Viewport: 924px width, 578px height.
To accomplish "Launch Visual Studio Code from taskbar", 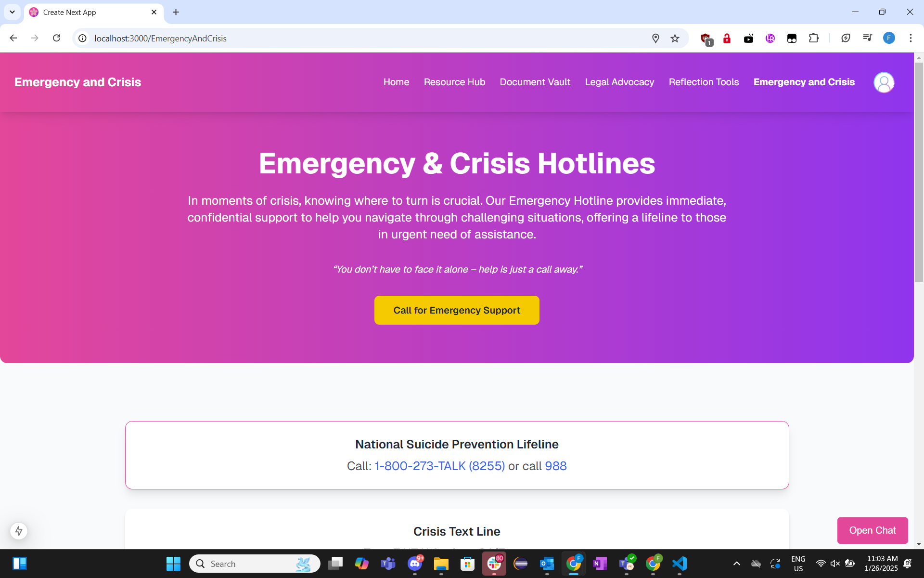I will coord(680,564).
